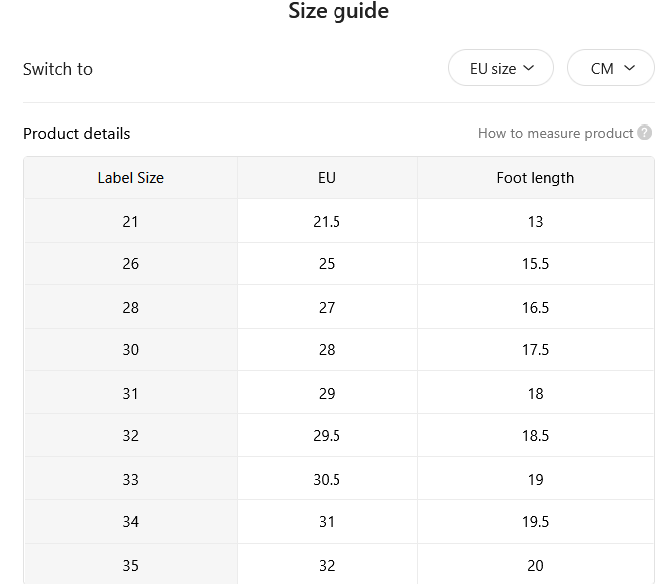
Task: Click the Product details heading
Action: pos(76,134)
